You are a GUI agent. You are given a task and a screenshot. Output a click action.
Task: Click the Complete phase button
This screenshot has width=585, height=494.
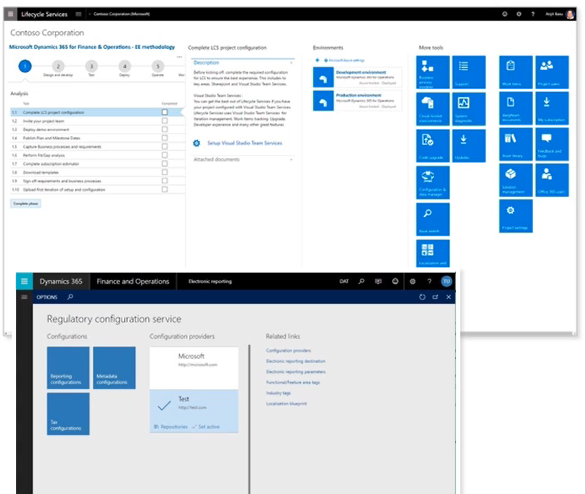tap(26, 204)
